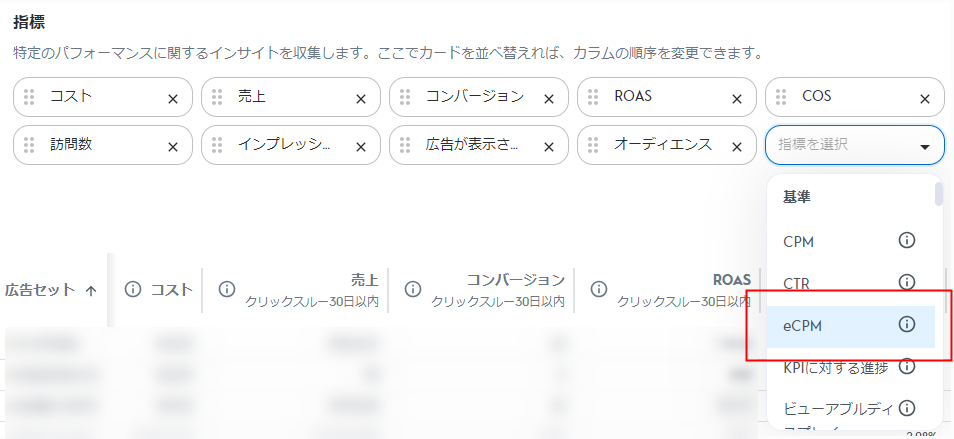
Task: Remove the COS metric chip
Action: tap(925, 98)
